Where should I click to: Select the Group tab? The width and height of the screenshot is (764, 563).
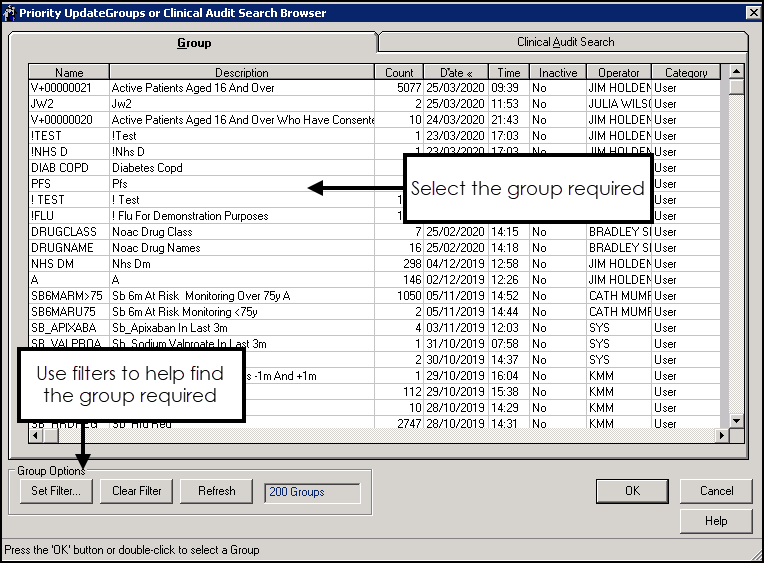pos(193,43)
